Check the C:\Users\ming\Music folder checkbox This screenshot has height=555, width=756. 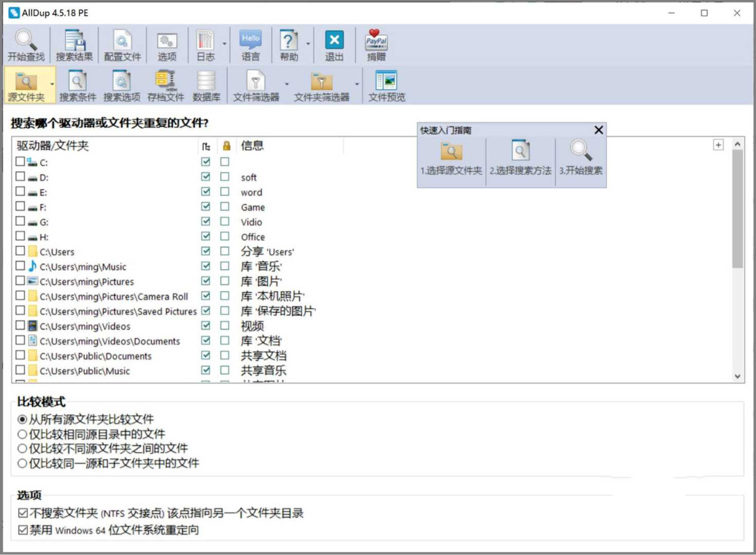tap(21, 266)
